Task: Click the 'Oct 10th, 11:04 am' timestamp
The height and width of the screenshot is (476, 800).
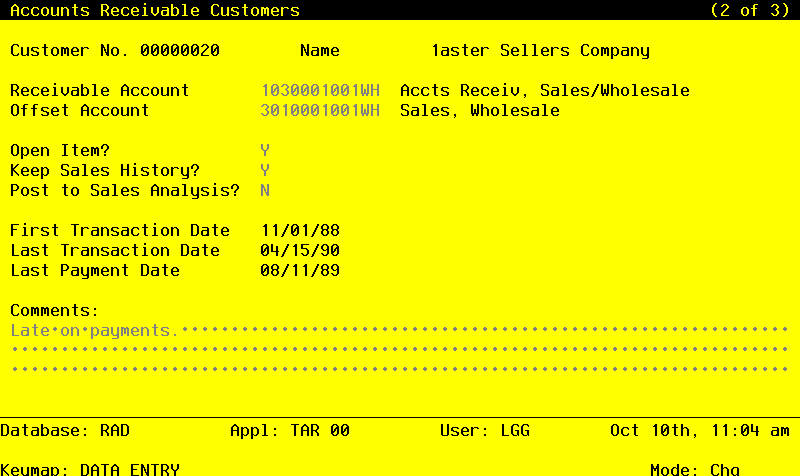Action: [700, 430]
